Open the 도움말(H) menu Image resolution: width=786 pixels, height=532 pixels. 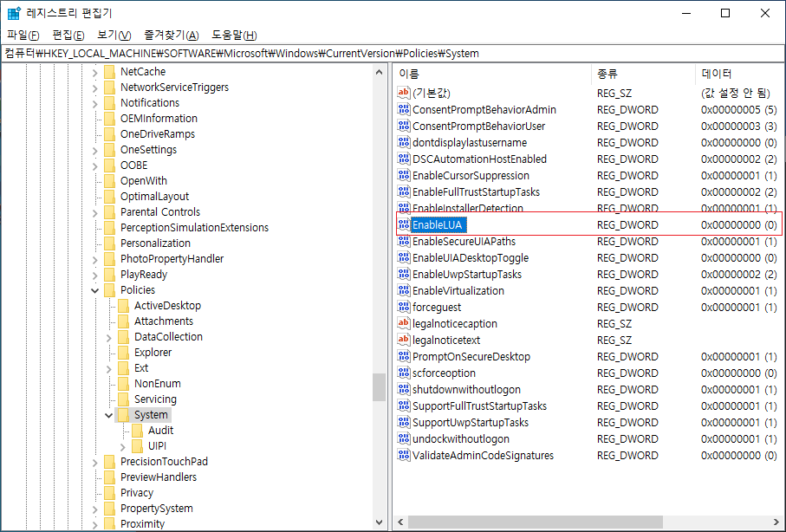[234, 36]
